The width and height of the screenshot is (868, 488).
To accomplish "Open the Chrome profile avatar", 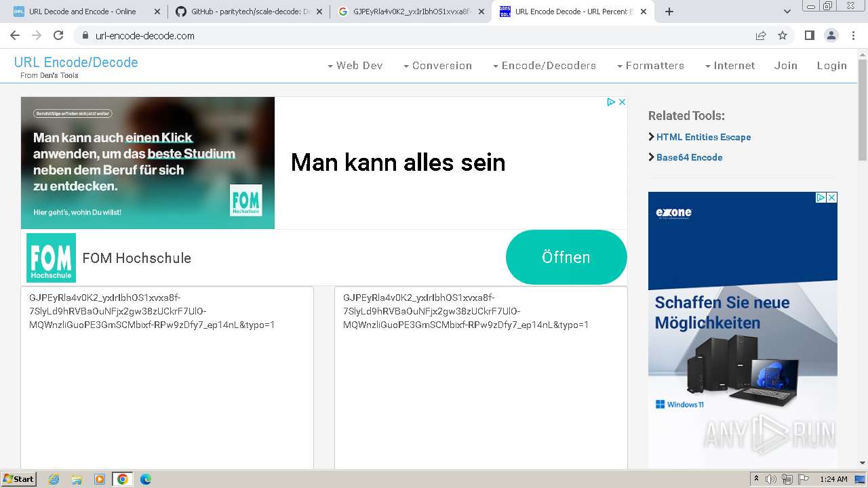I will (x=831, y=35).
